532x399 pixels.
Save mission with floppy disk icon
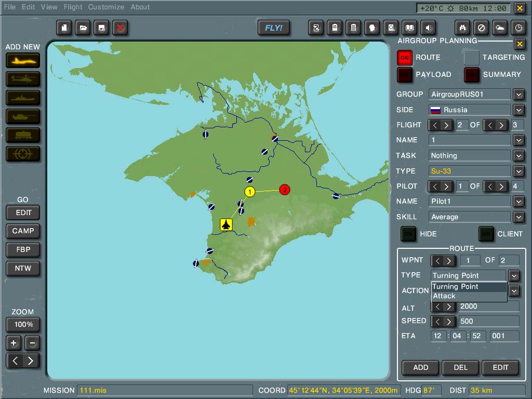tap(101, 28)
